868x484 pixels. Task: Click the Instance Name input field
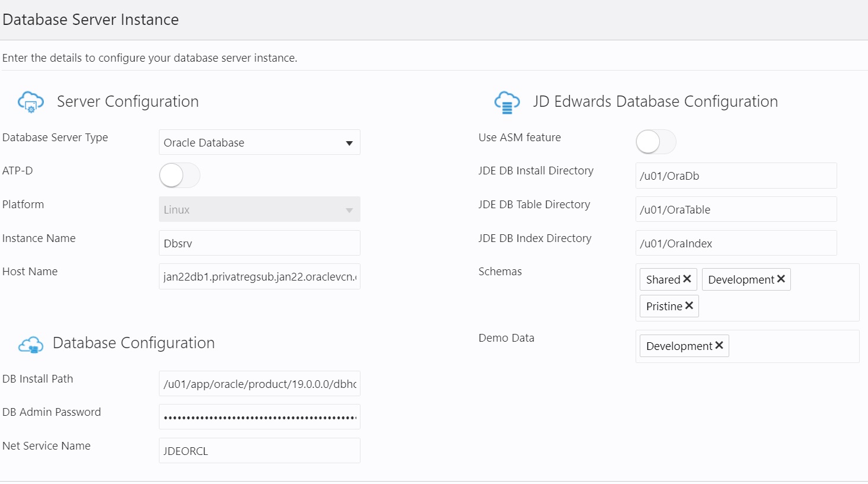coord(259,243)
